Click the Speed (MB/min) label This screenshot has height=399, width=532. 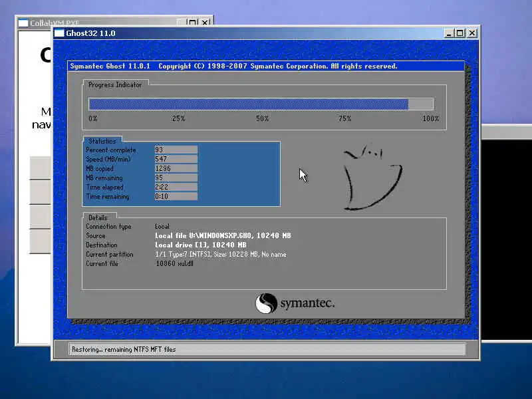coord(108,159)
